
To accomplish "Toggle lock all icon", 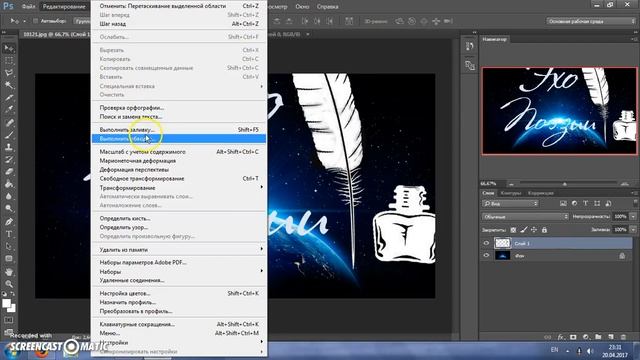I will coord(544,230).
